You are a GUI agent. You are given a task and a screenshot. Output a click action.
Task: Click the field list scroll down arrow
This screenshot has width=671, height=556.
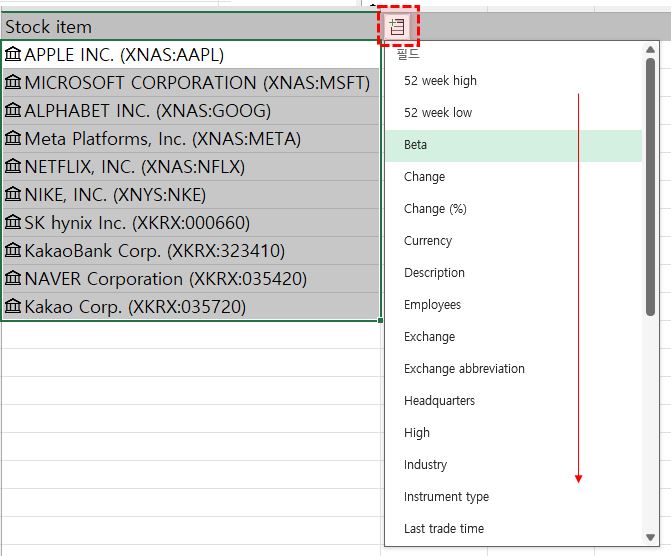click(650, 537)
